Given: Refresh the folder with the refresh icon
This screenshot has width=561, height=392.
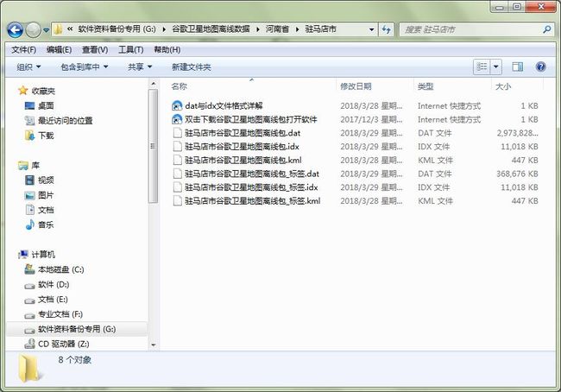Looking at the screenshot, I should tap(386, 29).
